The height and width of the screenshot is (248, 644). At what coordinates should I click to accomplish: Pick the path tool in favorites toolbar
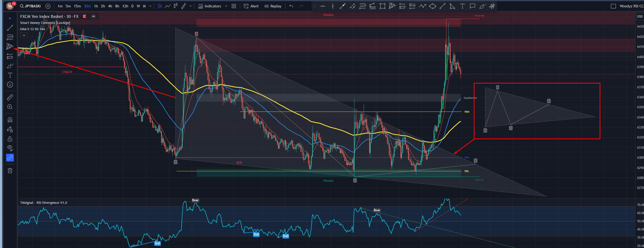point(423,6)
